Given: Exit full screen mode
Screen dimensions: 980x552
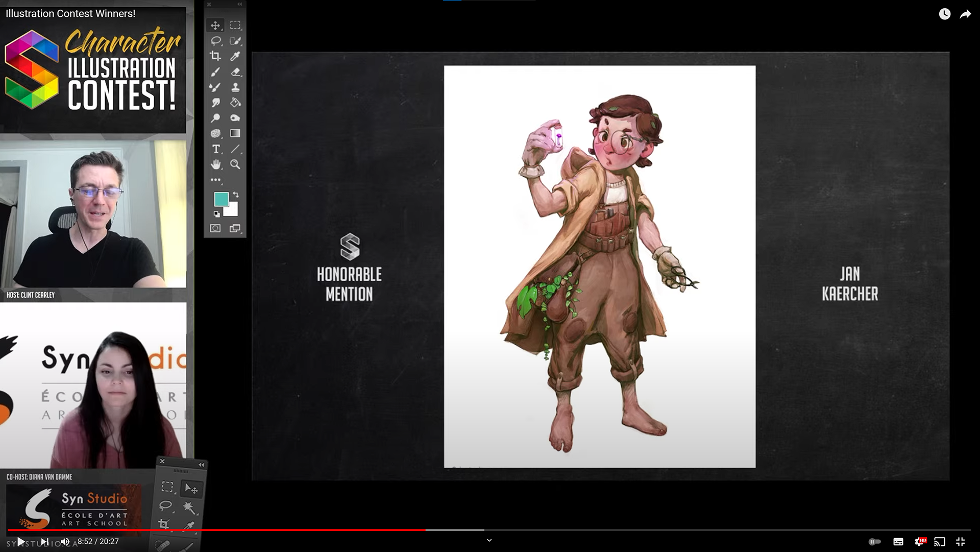Looking at the screenshot, I should [x=960, y=542].
